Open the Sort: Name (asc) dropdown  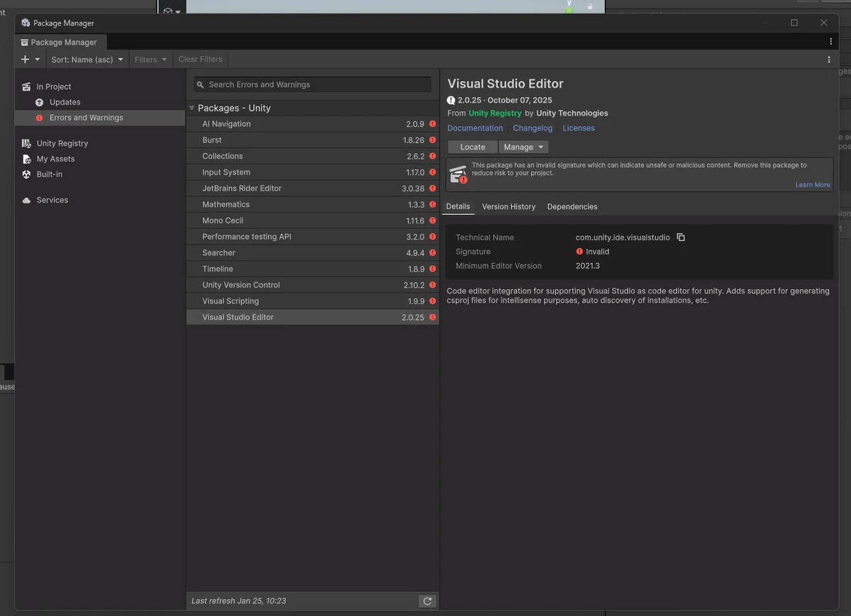pos(87,60)
